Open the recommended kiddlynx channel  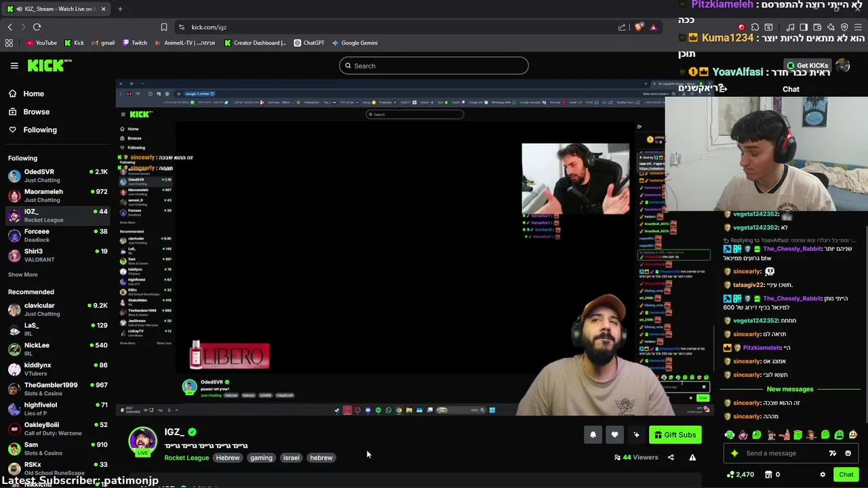click(x=58, y=369)
